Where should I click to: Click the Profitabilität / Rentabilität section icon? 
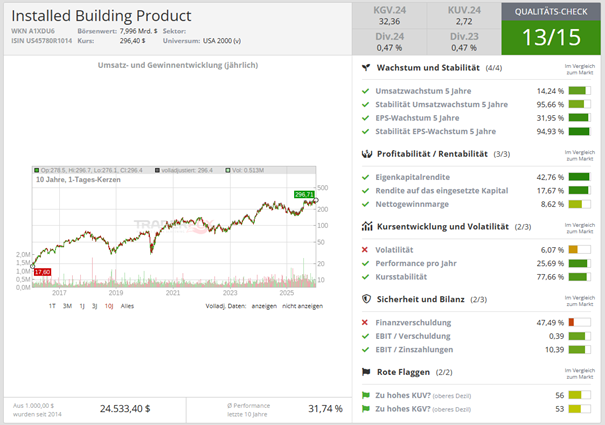coord(369,154)
